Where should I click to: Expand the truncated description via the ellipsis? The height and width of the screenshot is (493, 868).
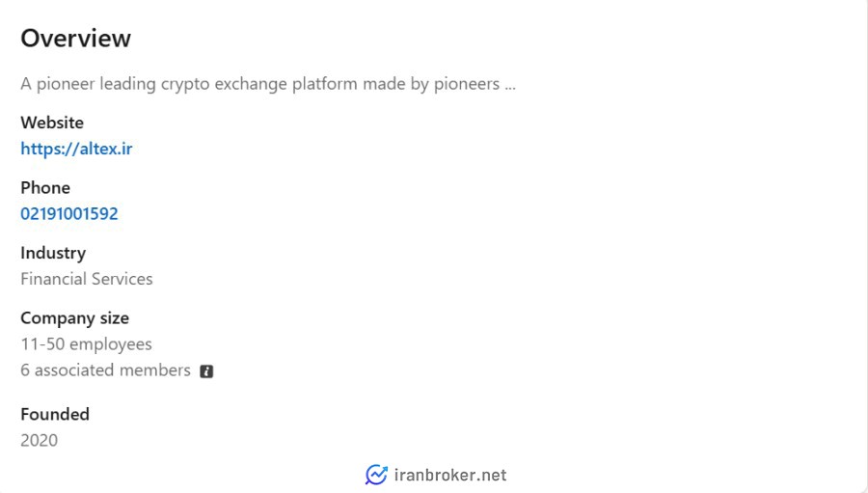(510, 84)
